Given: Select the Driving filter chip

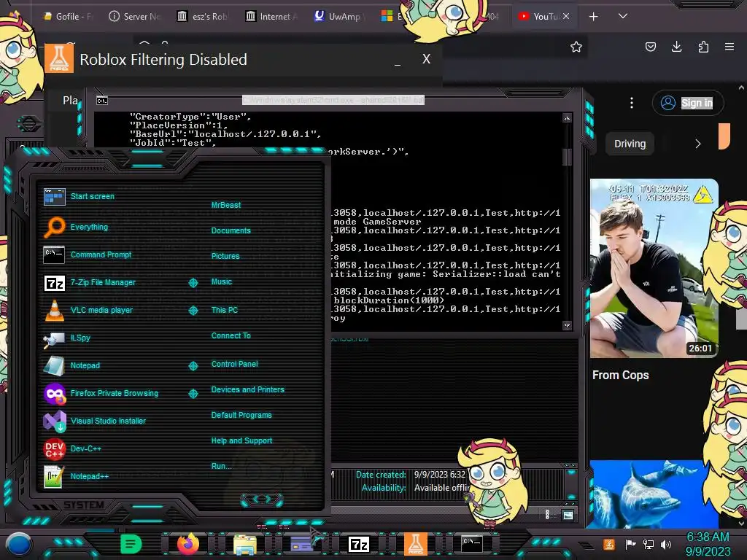Looking at the screenshot, I should (630, 144).
